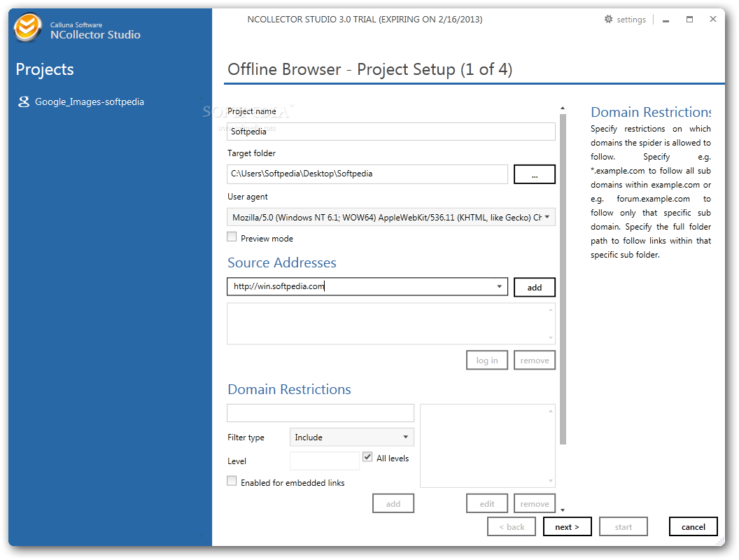739x560 pixels.
Task: Expand the User agent dropdown
Action: (547, 217)
